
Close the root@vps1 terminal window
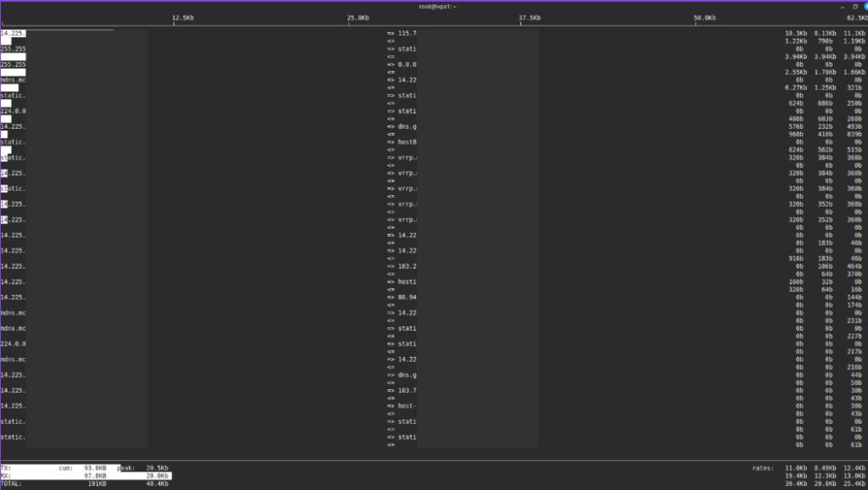click(865, 6)
